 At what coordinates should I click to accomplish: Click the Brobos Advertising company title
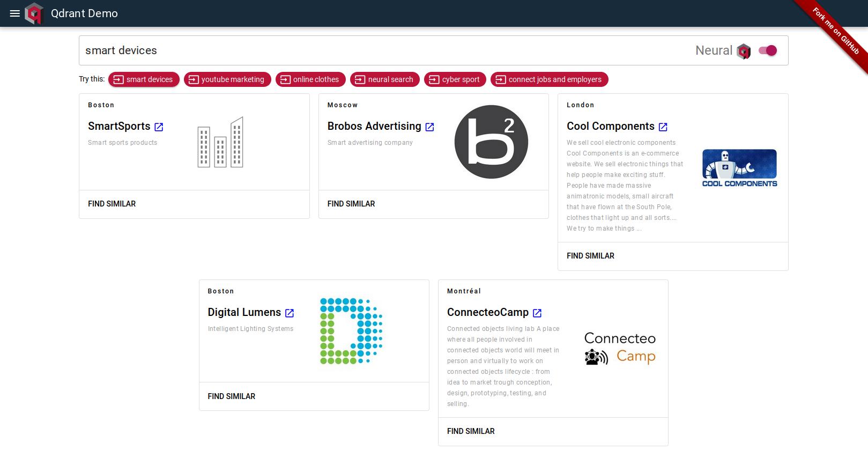[x=374, y=126]
